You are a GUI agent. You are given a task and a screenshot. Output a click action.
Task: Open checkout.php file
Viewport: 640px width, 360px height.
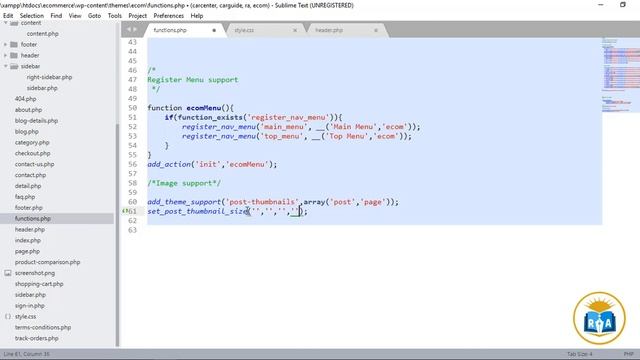32,153
